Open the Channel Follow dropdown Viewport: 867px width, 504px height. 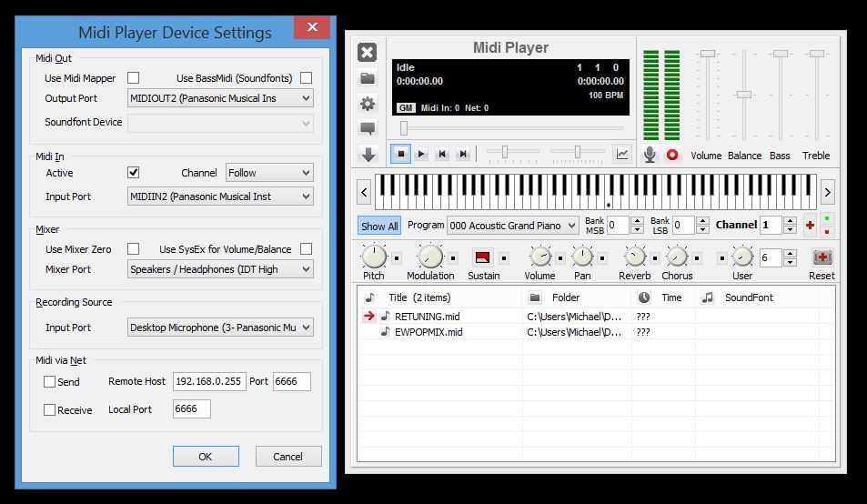[268, 173]
